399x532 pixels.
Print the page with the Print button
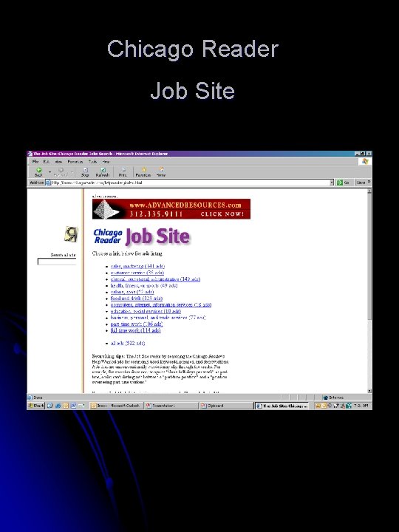pos(123,172)
